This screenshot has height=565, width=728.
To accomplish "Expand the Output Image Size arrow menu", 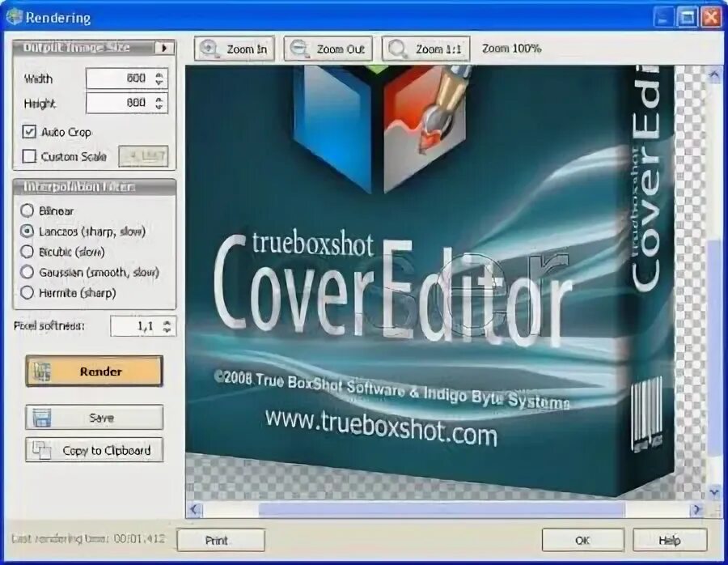I will 164,48.
